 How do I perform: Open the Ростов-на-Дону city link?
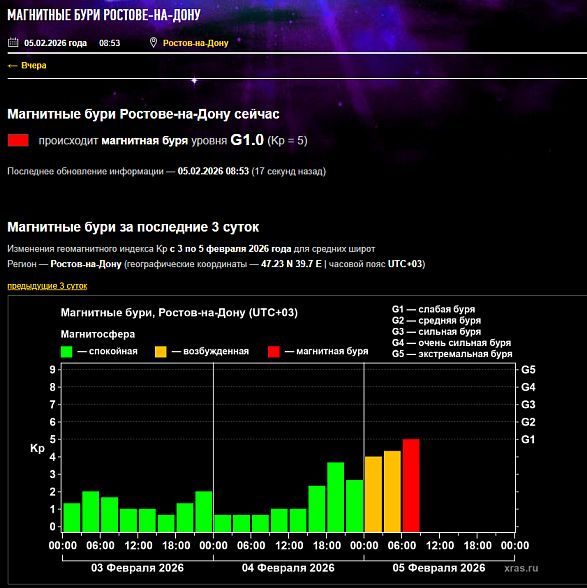(195, 43)
